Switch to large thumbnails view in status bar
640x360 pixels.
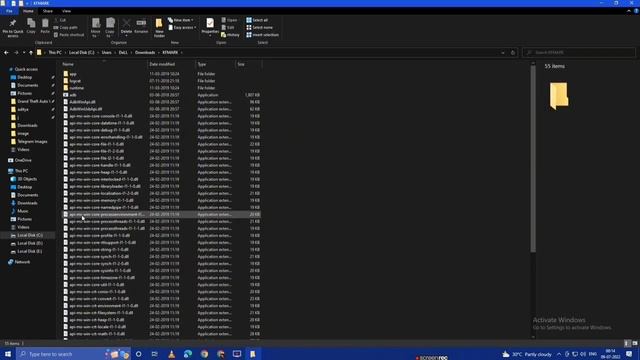(635, 344)
